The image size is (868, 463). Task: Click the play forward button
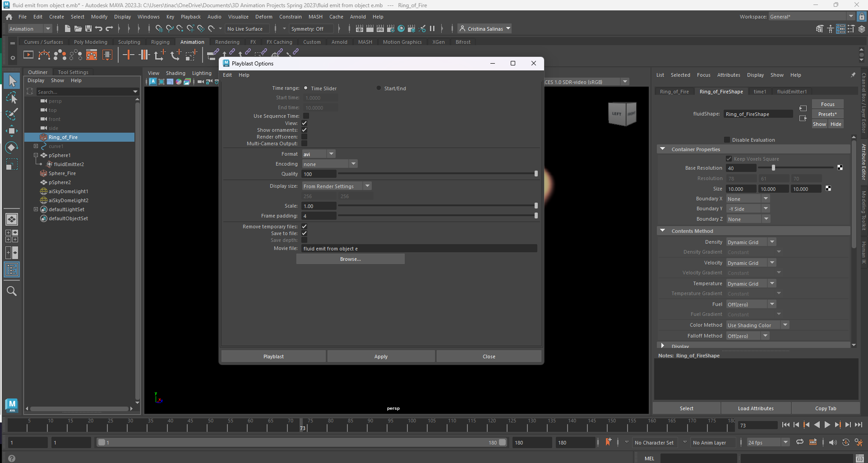(827, 425)
